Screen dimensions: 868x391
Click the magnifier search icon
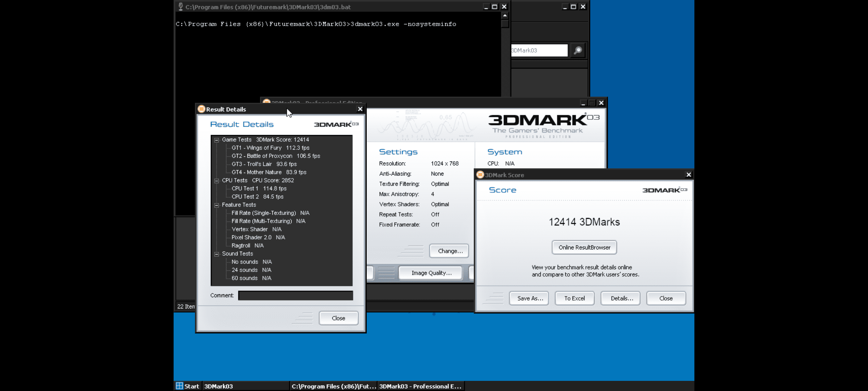pos(578,50)
